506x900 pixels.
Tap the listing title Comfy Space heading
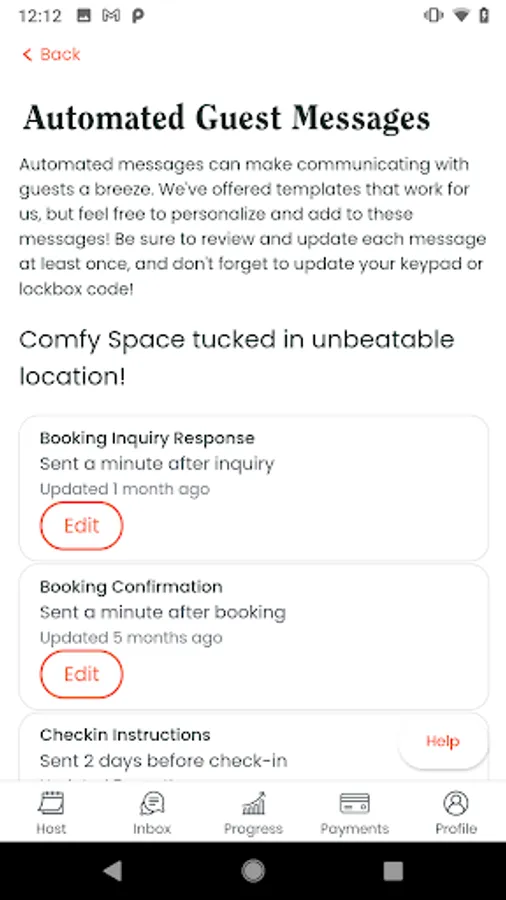coord(236,358)
